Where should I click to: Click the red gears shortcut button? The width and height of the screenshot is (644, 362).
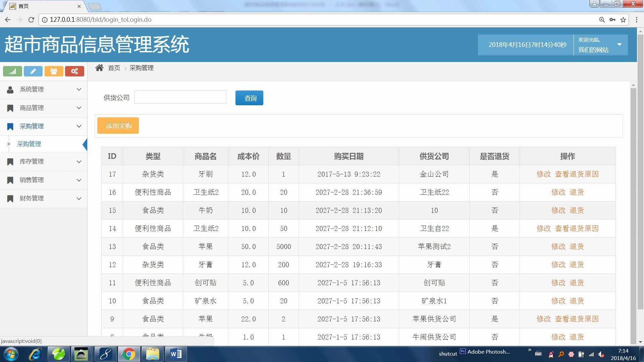pos(74,71)
